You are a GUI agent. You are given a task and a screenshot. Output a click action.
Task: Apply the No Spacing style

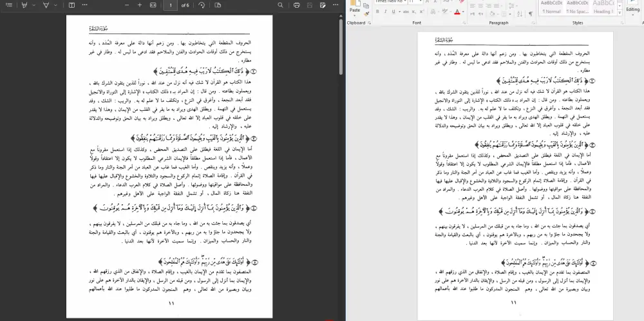(578, 8)
